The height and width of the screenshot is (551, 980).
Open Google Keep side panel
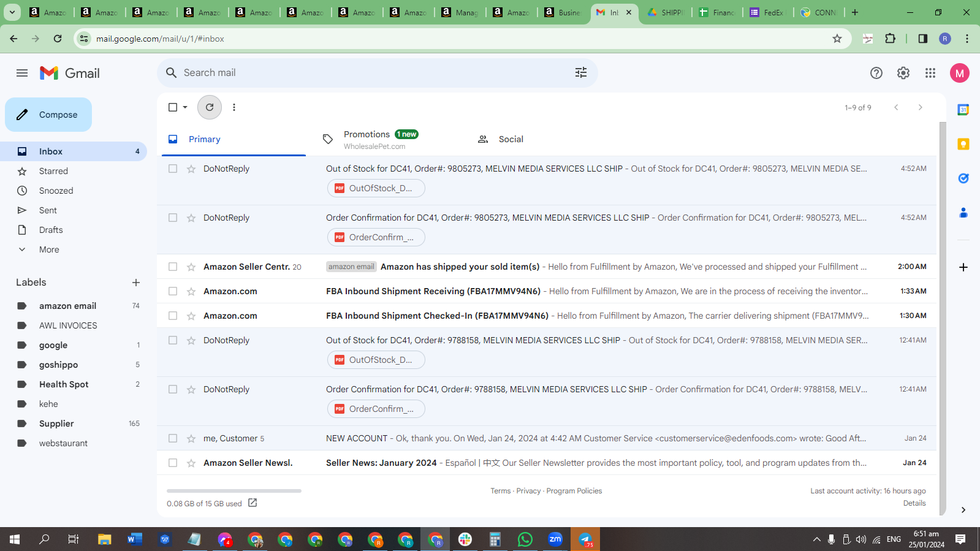(963, 144)
